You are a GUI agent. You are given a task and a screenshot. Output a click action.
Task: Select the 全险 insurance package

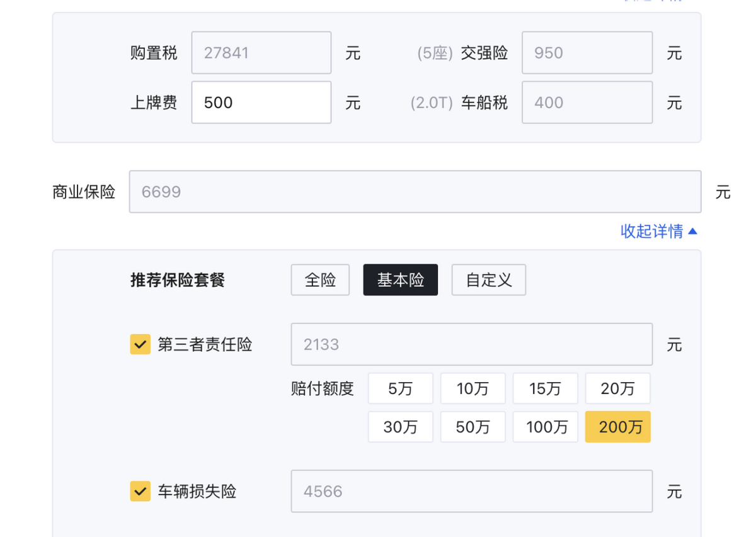point(320,280)
